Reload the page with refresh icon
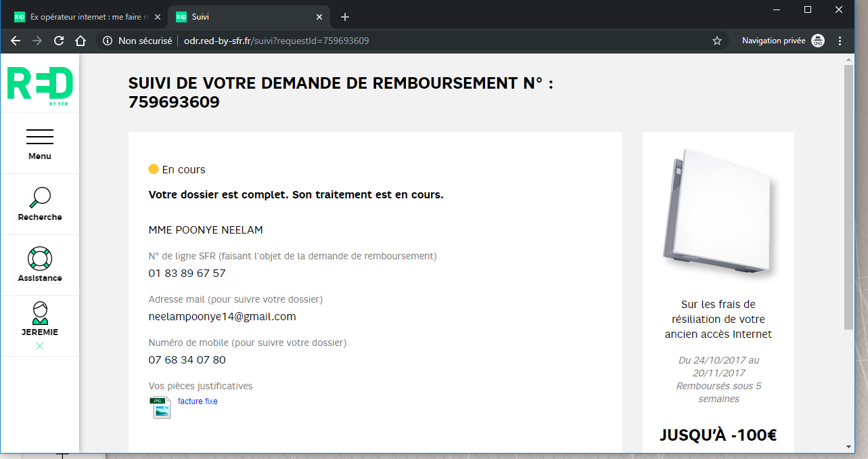868x459 pixels. coord(59,41)
